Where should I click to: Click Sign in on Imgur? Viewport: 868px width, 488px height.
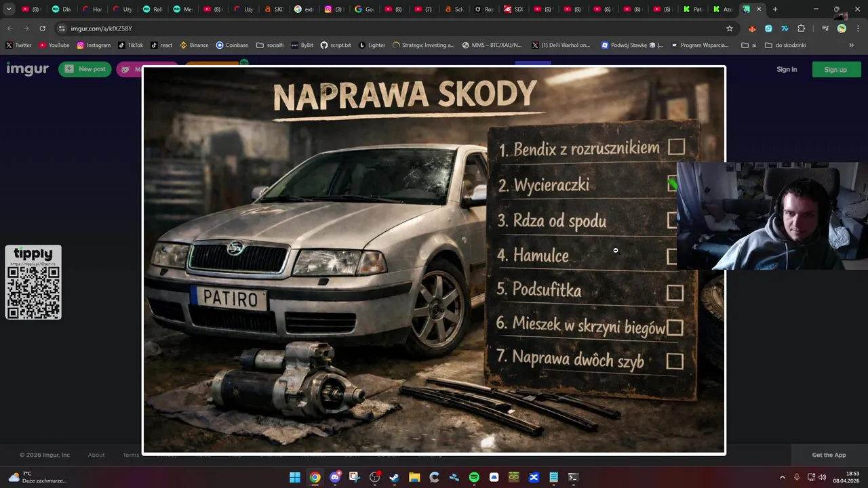(787, 69)
